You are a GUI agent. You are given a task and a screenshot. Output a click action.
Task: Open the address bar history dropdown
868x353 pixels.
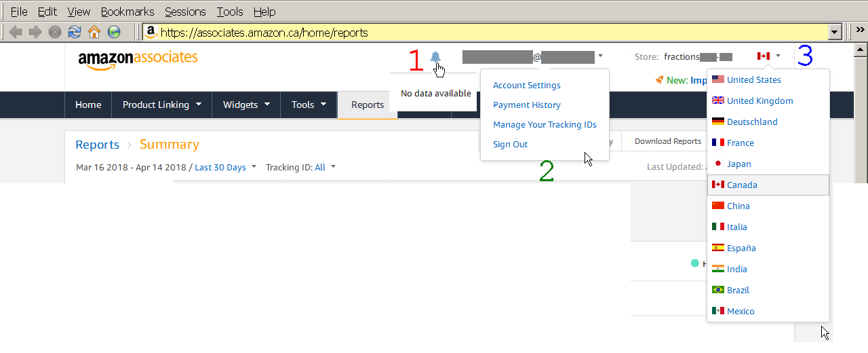click(x=835, y=32)
